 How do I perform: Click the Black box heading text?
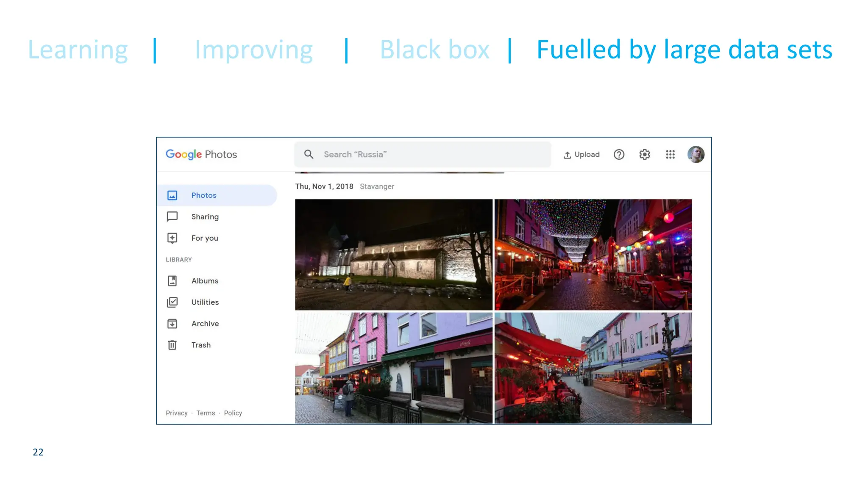434,50
